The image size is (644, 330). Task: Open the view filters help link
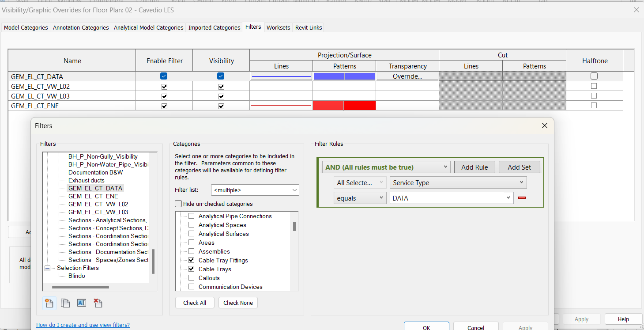pyautogui.click(x=83, y=325)
